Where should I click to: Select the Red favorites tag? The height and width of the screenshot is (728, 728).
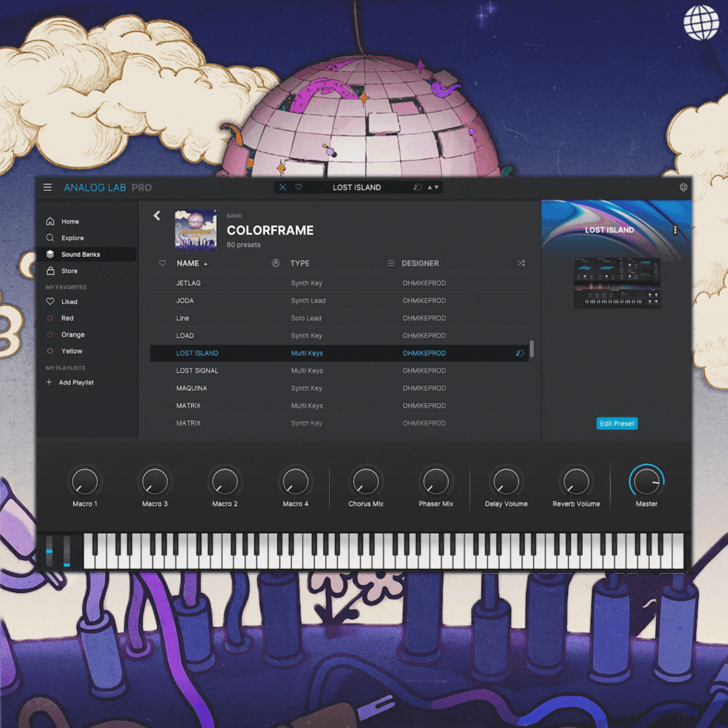click(x=67, y=318)
